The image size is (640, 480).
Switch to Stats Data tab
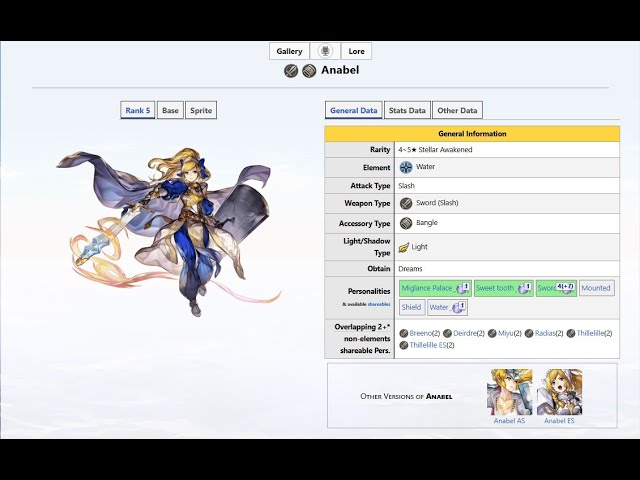407,110
